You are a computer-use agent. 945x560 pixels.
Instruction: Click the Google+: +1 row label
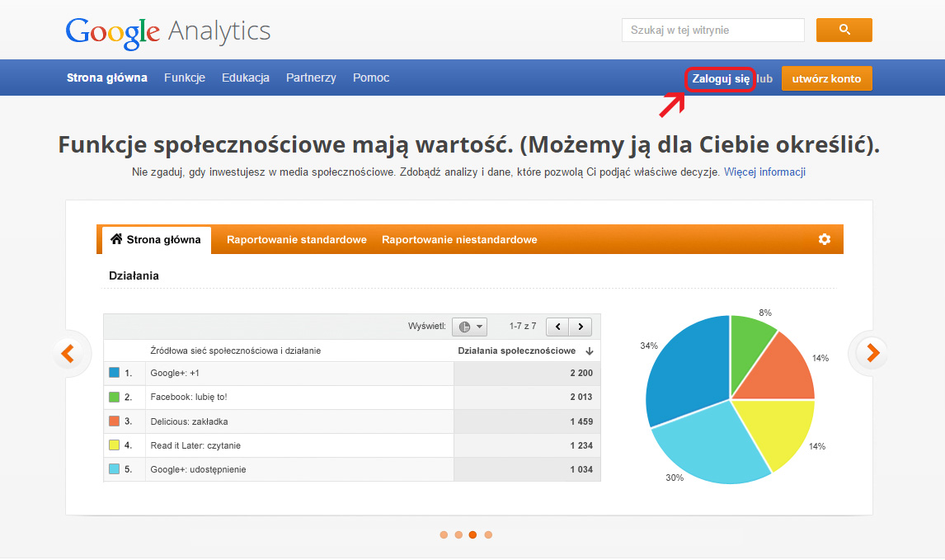175,373
